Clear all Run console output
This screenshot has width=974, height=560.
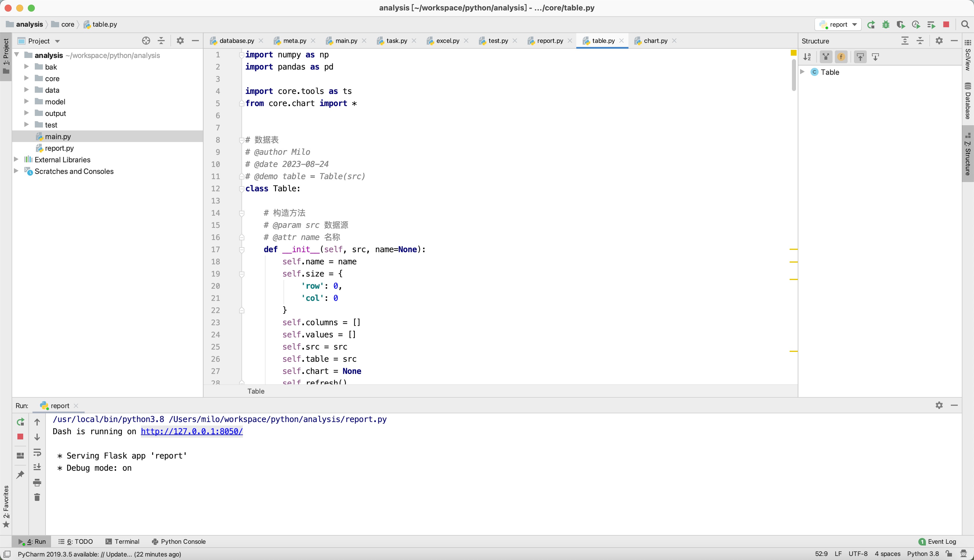[37, 497]
